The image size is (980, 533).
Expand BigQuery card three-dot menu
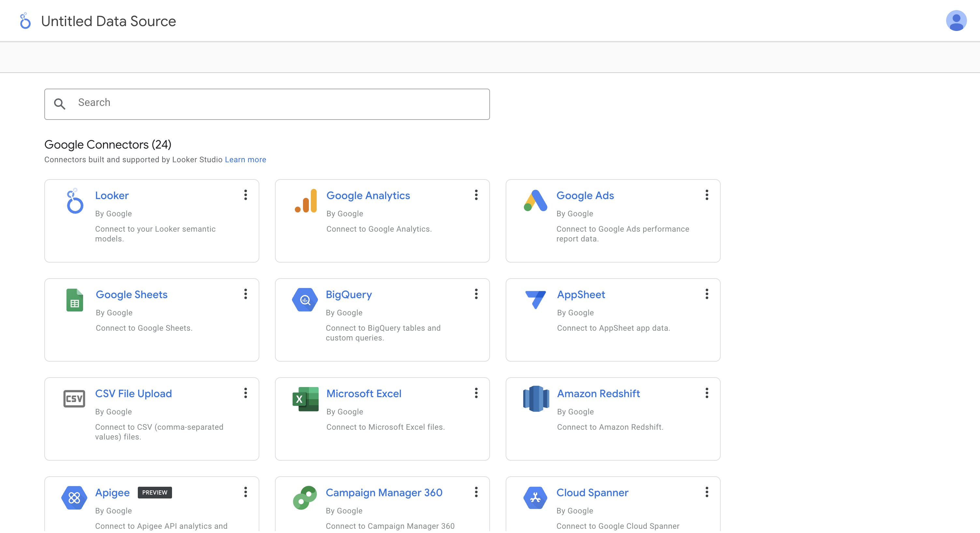[476, 294]
